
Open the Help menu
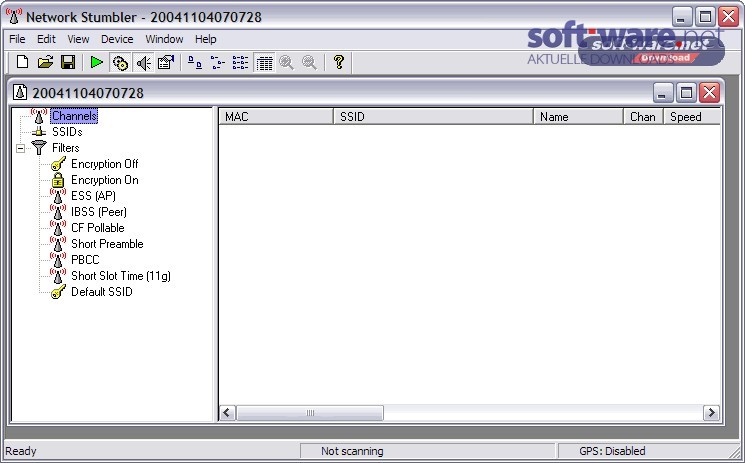pos(205,39)
